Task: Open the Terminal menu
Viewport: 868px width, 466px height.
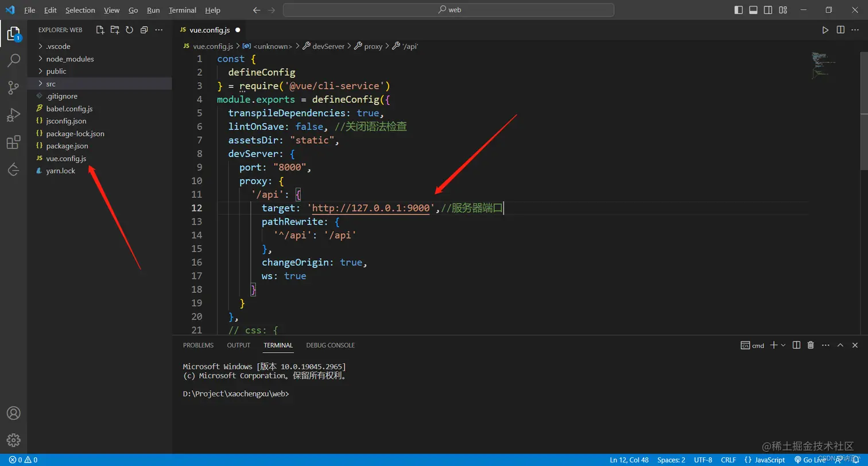Action: coord(183,10)
